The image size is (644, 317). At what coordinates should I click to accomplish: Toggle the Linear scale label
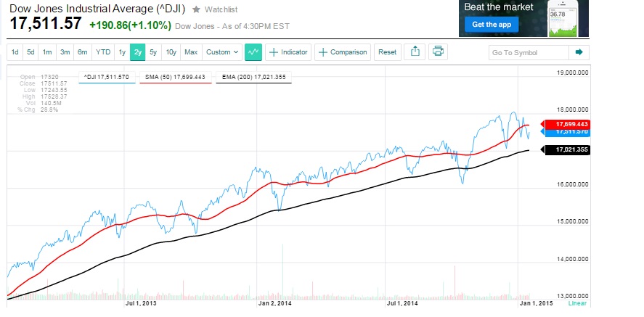(x=577, y=303)
